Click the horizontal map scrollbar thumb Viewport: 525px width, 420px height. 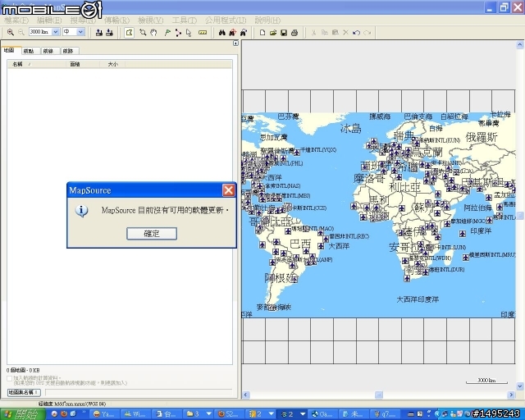[379, 395]
